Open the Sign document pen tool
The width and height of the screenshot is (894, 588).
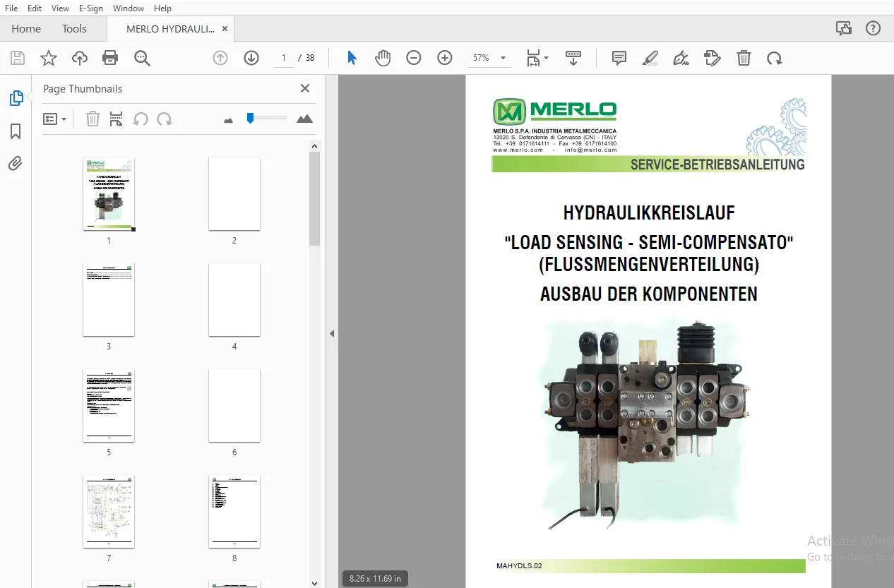[x=681, y=58]
